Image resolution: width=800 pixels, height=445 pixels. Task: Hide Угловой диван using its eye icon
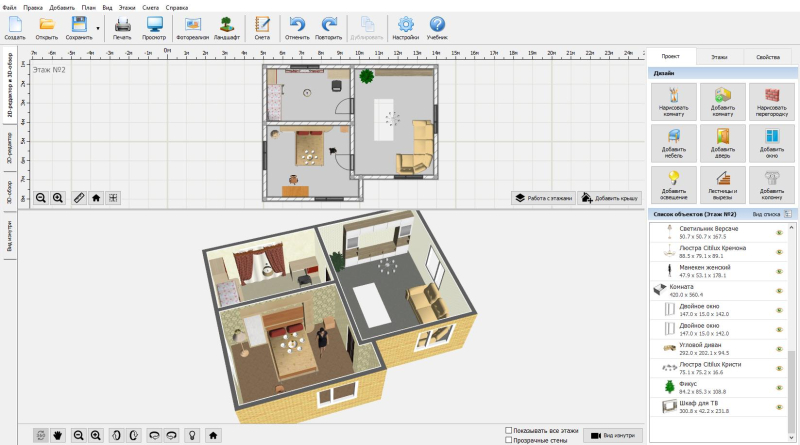point(778,348)
